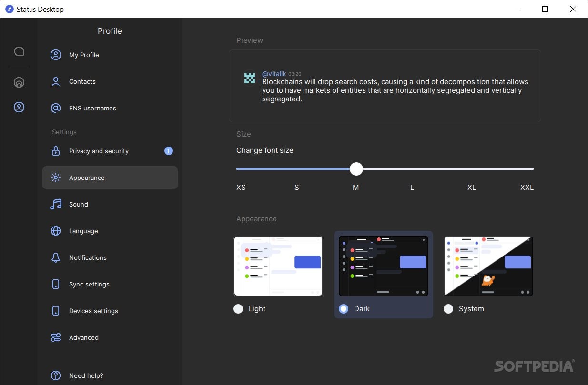This screenshot has height=385, width=588.
Task: Choose the S font size label
Action: pos(297,188)
